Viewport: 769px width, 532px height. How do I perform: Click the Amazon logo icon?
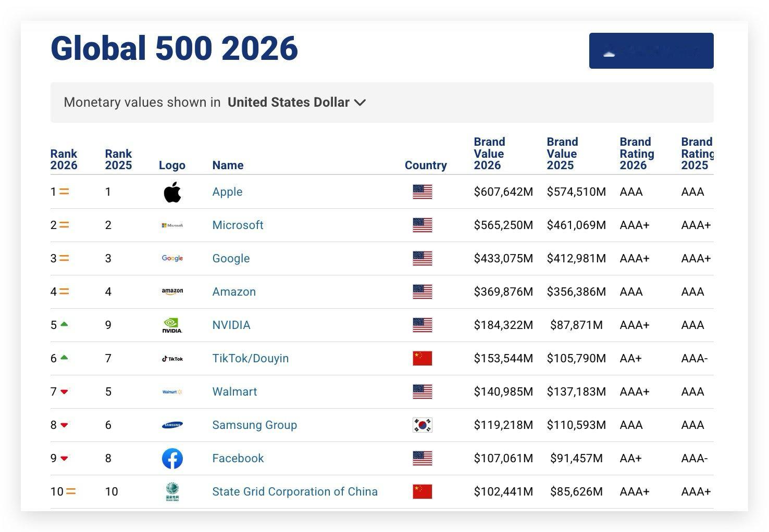(x=172, y=292)
